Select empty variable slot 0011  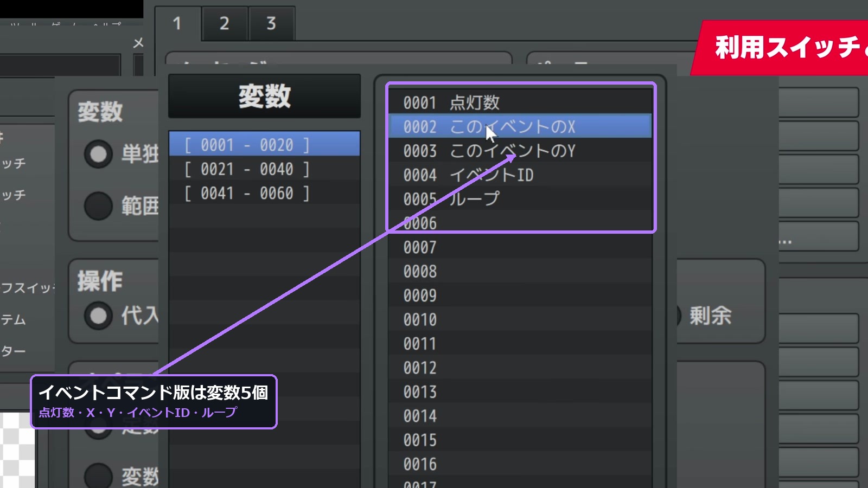tap(520, 344)
